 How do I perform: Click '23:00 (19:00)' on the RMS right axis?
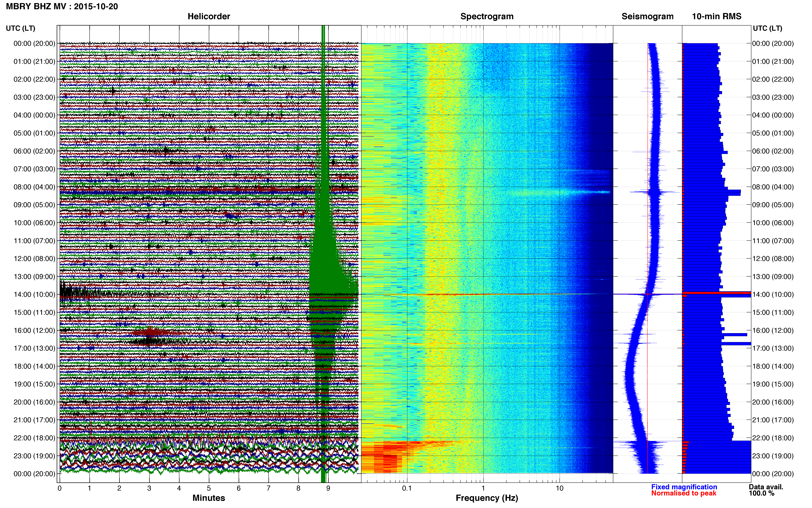pos(773,456)
